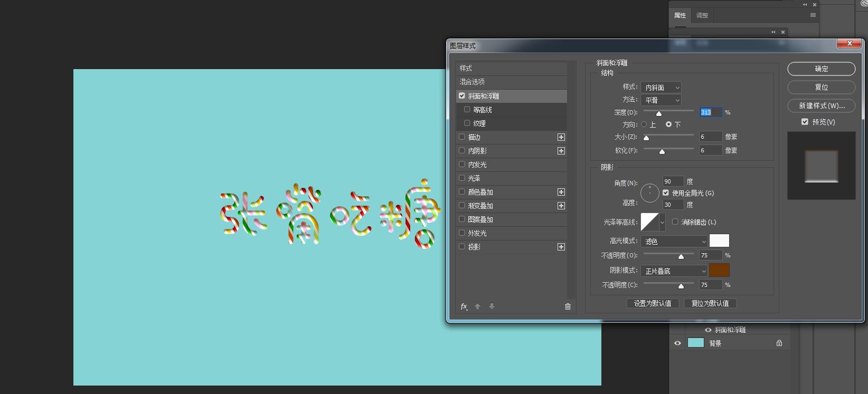Screen dimensions: 868x394
Task: Click the shadow 不透明度(C) slider handle
Action: (681, 286)
